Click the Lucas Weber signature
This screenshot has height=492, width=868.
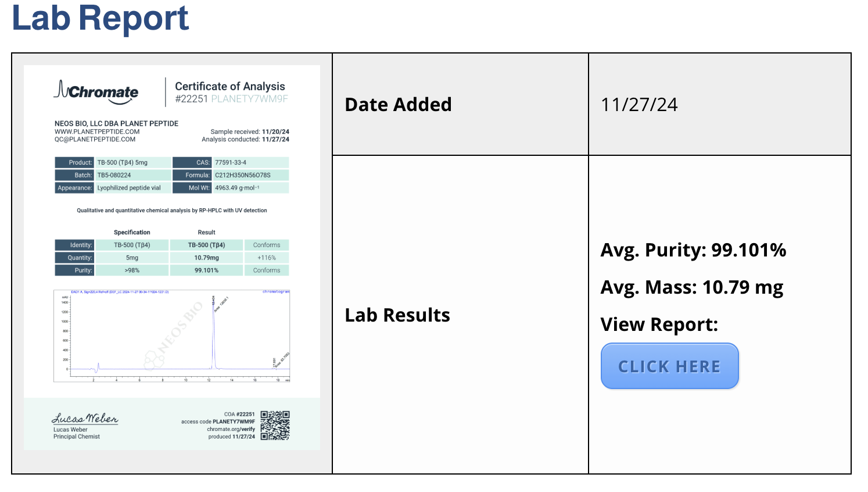85,418
